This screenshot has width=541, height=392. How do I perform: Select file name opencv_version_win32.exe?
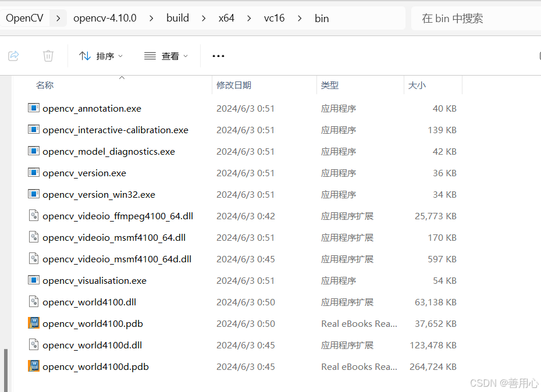99,195
